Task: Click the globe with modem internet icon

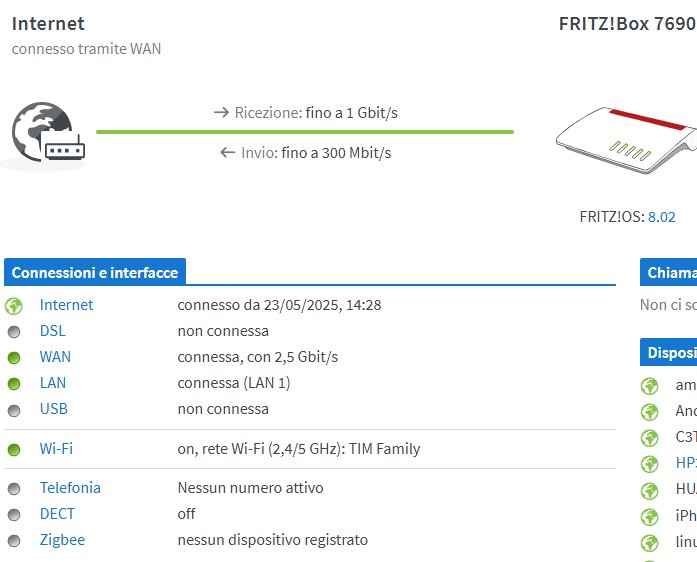Action: click(48, 132)
